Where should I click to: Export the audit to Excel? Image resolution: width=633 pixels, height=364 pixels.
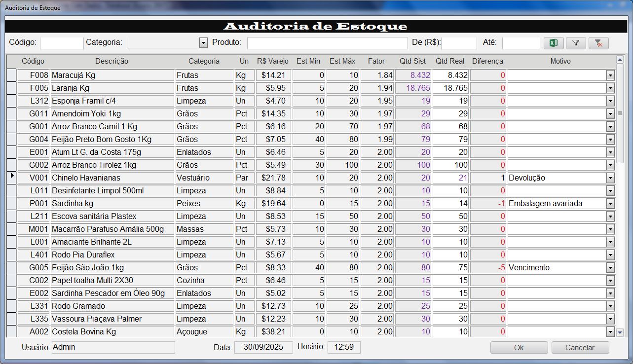click(554, 43)
